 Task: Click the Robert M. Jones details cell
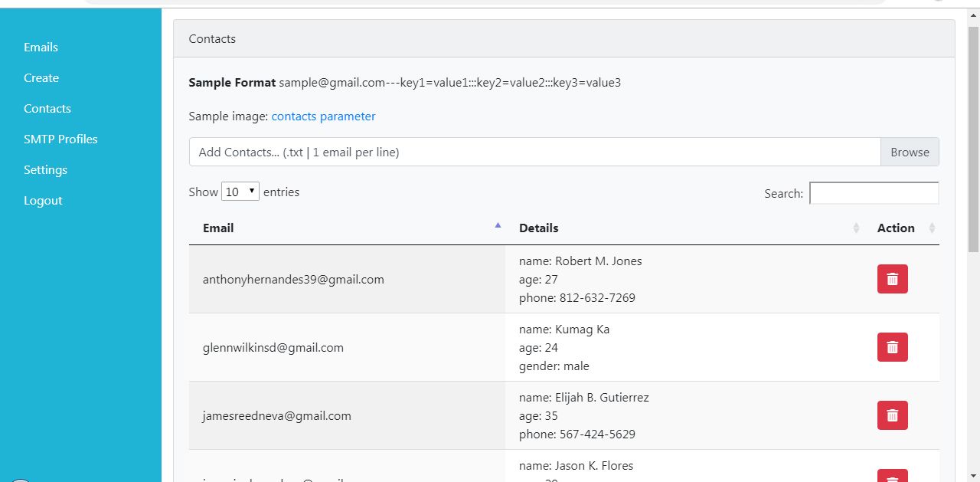click(x=580, y=261)
